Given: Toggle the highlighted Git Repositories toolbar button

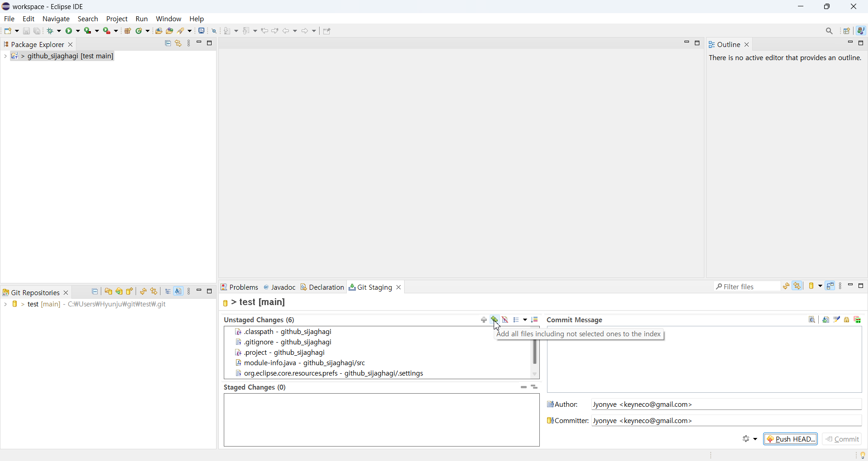Looking at the screenshot, I should 179,292.
